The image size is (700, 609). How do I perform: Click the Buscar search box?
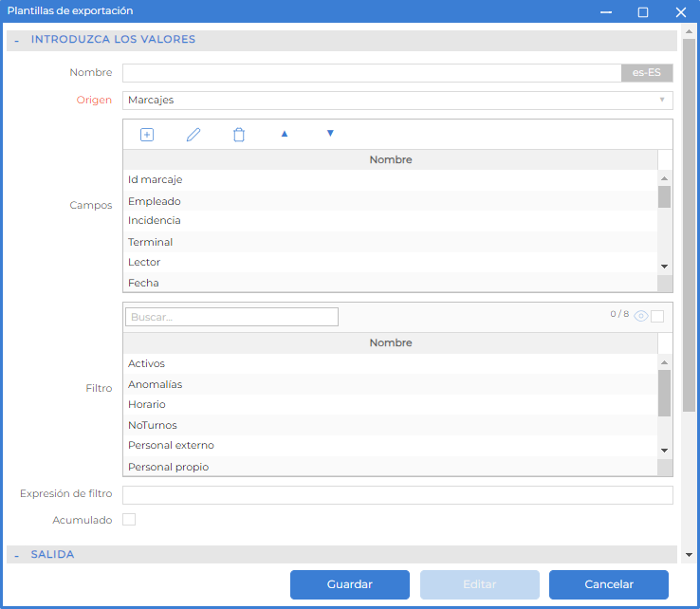231,317
